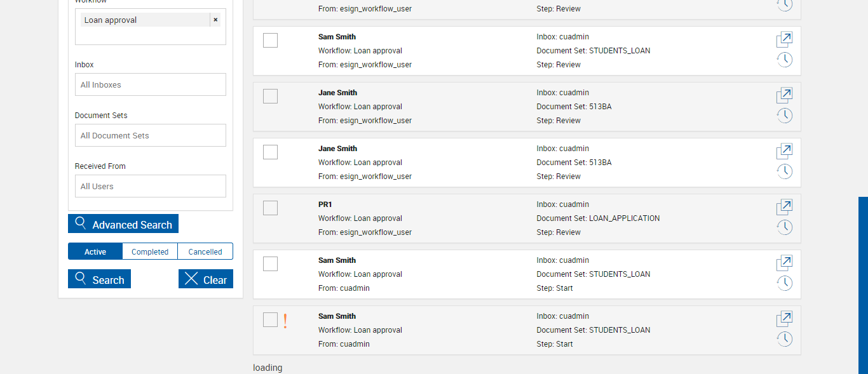Open the PR1 loan application item
This screenshot has height=374, width=868.
click(784, 207)
